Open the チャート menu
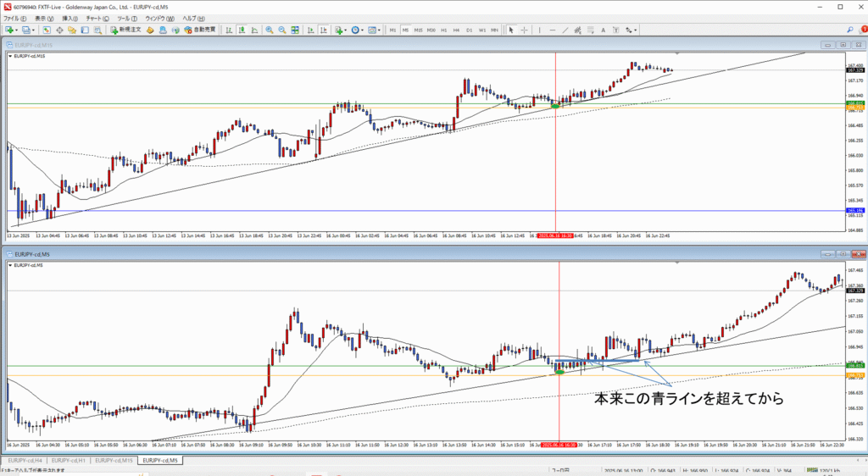 97,17
